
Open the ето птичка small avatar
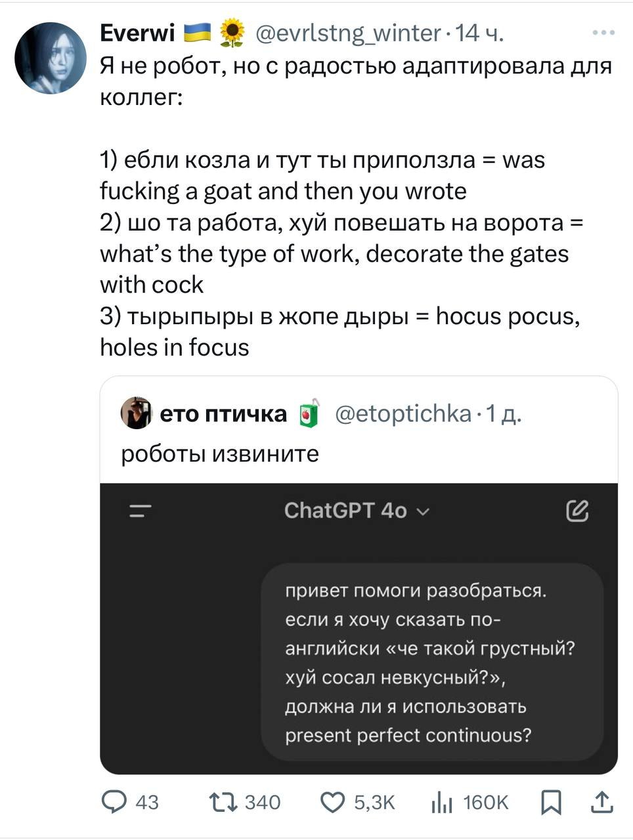click(137, 413)
